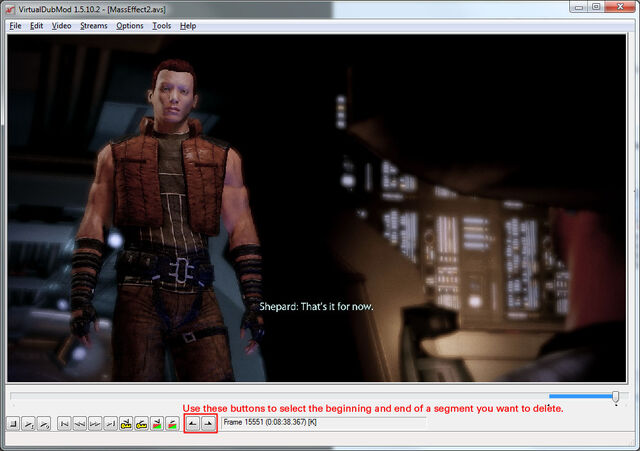Set the selection end mark-out
This screenshot has height=451, width=640.
point(208,424)
